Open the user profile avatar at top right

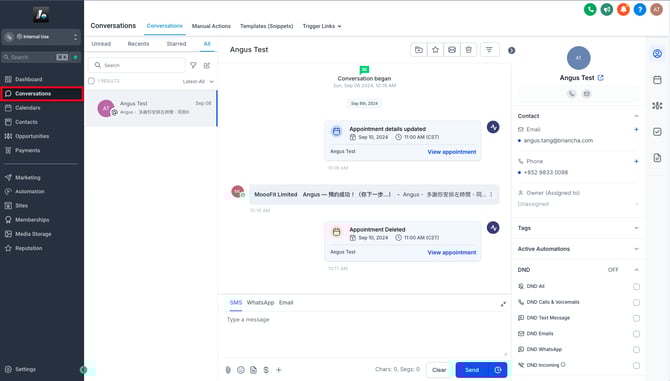tap(656, 9)
